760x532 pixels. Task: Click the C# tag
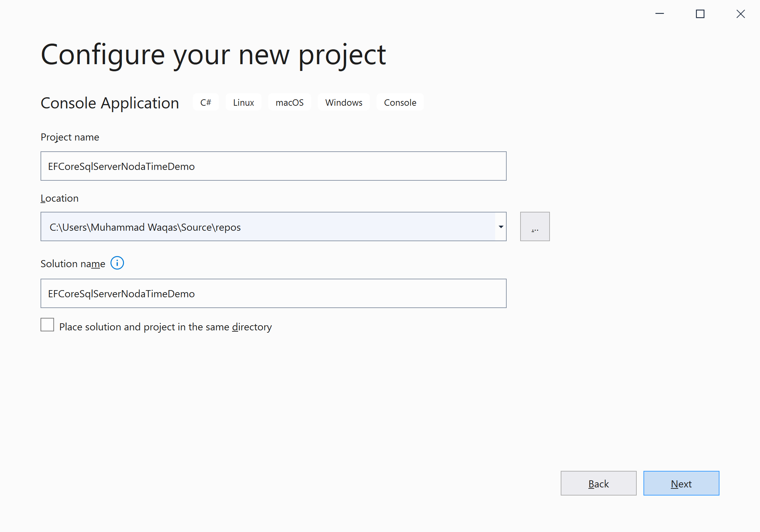(206, 102)
